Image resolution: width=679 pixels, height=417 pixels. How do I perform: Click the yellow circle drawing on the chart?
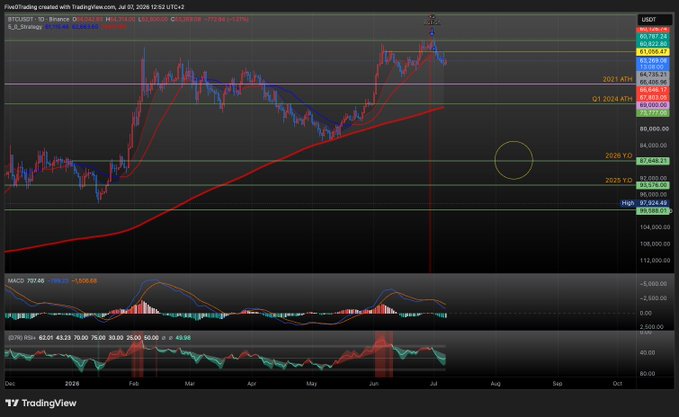514,160
